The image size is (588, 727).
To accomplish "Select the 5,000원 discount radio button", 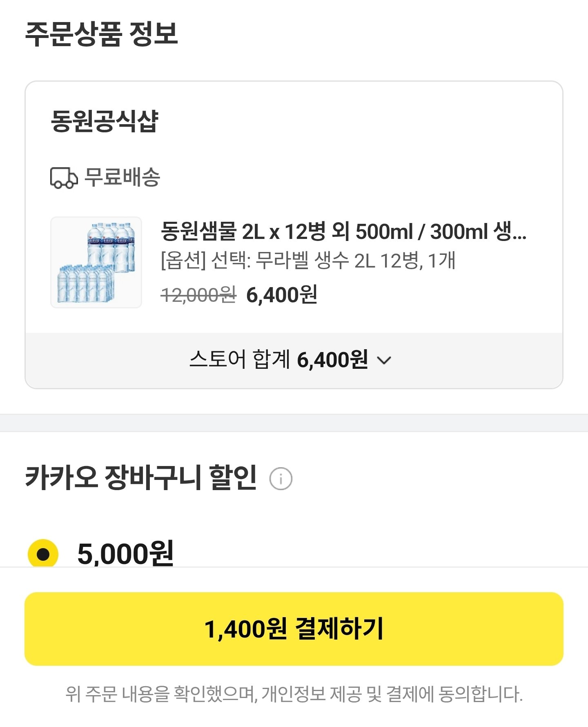I will [x=43, y=554].
